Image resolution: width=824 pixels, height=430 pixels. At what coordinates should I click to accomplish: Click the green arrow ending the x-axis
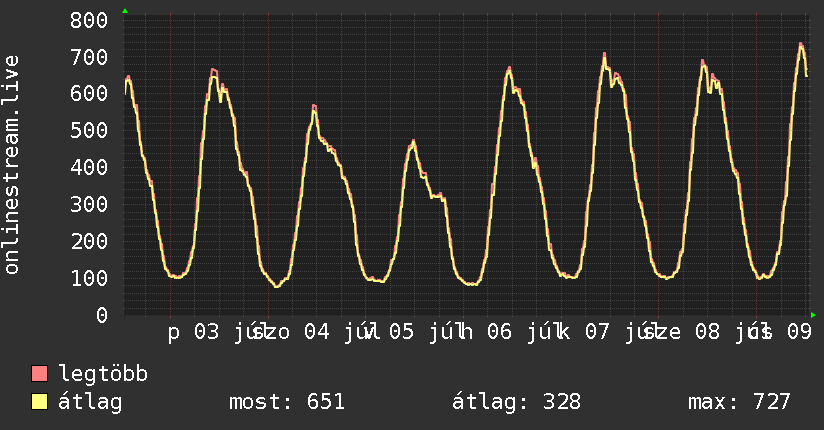[813, 315]
